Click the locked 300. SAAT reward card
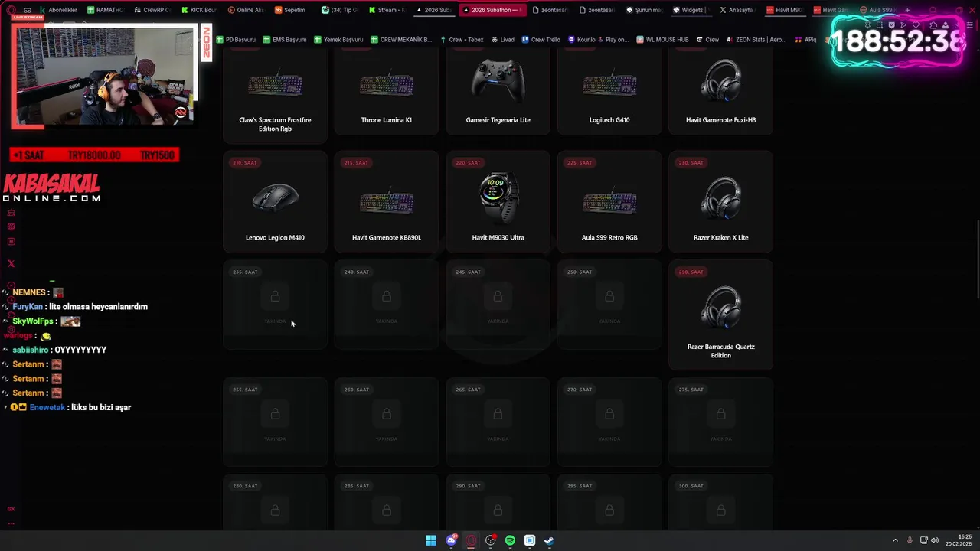The width and height of the screenshot is (980, 551). point(720,502)
